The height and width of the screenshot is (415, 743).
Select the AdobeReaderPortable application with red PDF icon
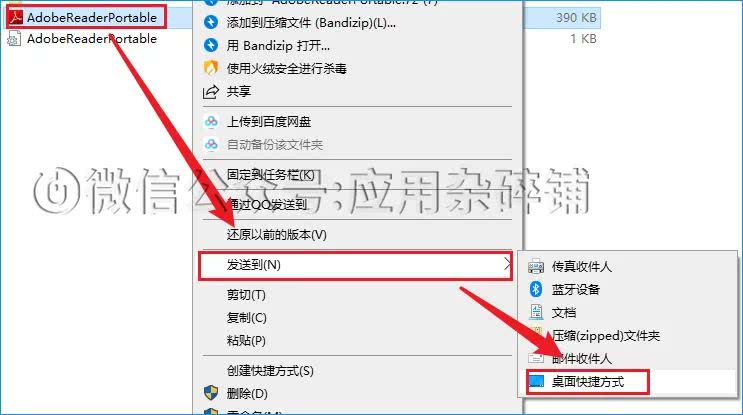point(86,18)
